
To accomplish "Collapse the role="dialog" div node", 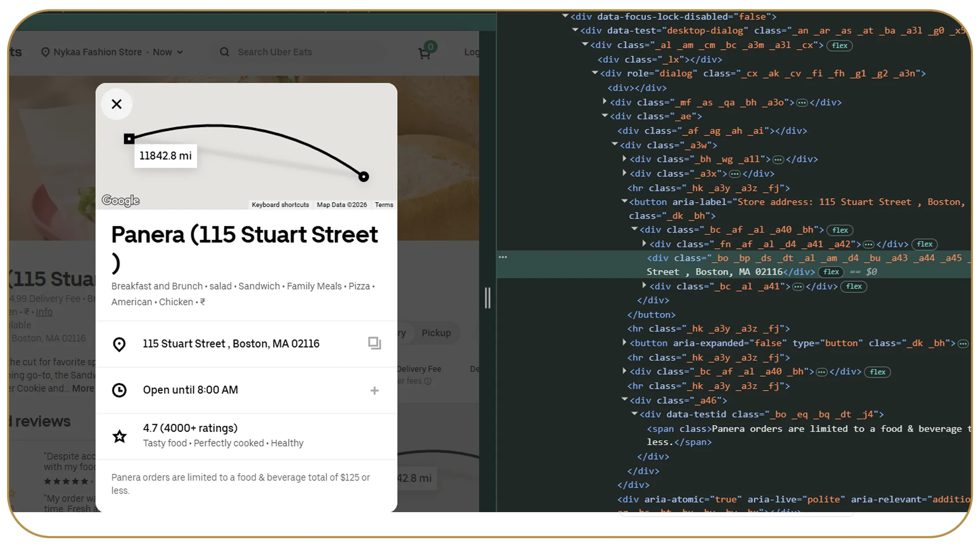I will tap(595, 73).
